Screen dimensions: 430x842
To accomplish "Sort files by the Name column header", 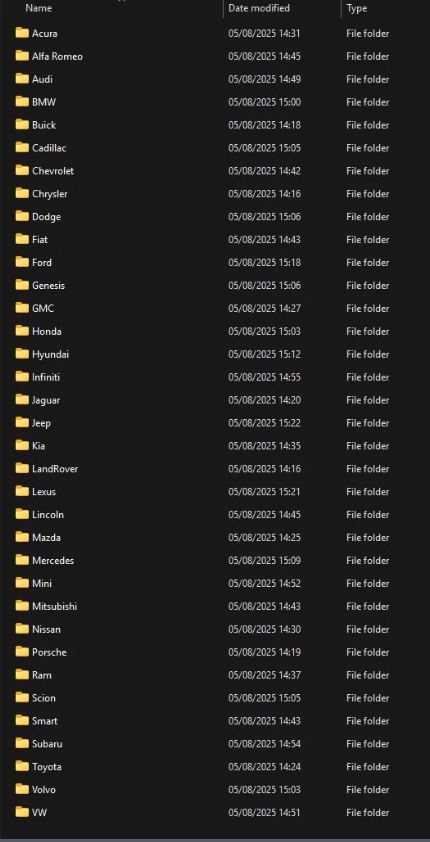I will coord(39,8).
